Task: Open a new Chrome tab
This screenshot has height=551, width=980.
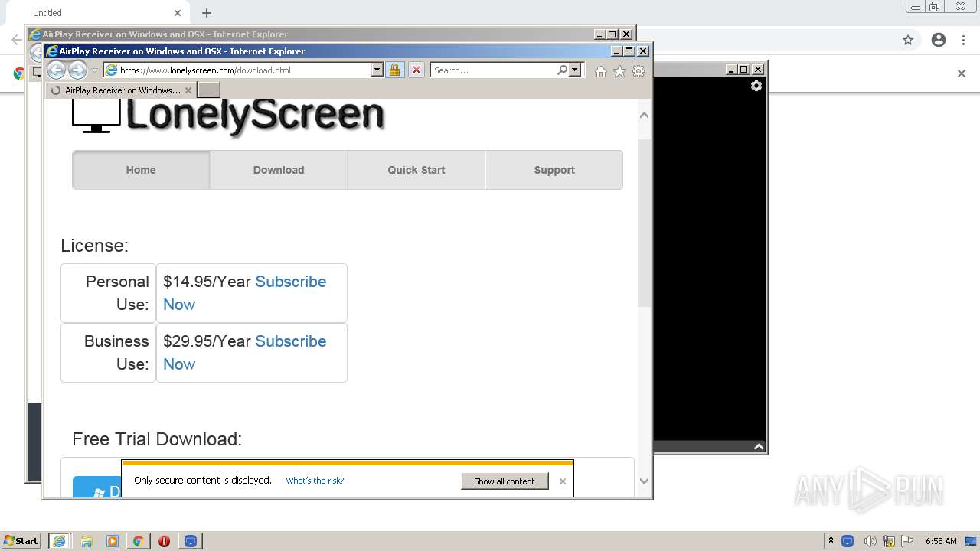Action: click(x=207, y=13)
